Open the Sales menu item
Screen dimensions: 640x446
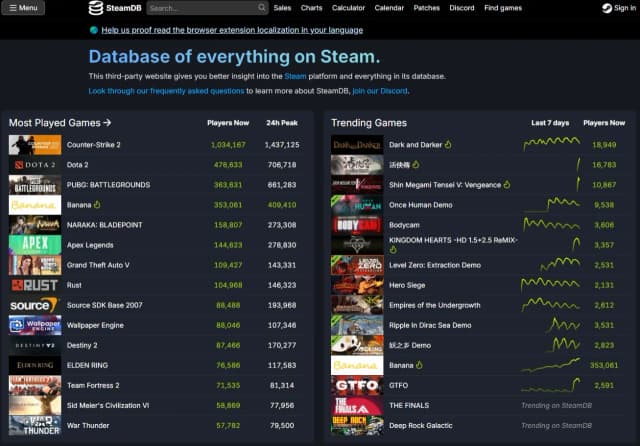pyautogui.click(x=282, y=8)
